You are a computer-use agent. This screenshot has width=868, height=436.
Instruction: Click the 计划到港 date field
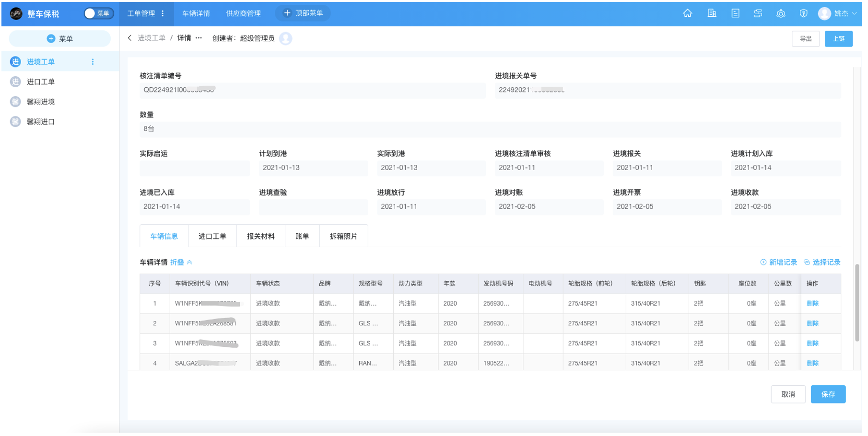314,168
